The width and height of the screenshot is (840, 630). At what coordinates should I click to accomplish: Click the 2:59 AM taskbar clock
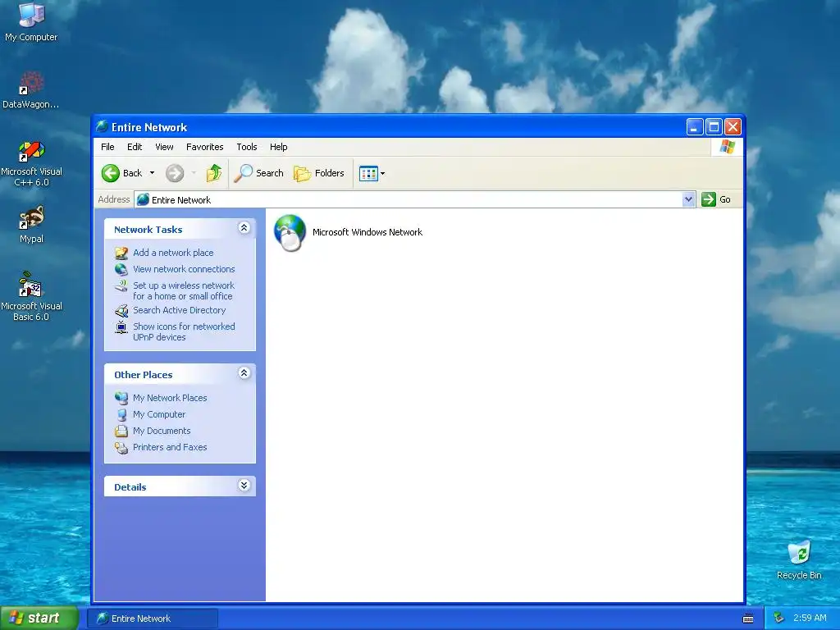pos(810,619)
